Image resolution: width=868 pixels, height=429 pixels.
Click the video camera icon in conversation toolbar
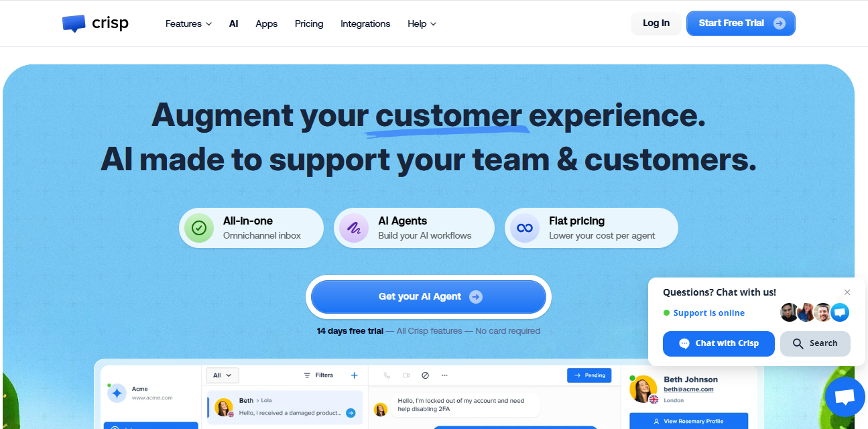tap(406, 375)
